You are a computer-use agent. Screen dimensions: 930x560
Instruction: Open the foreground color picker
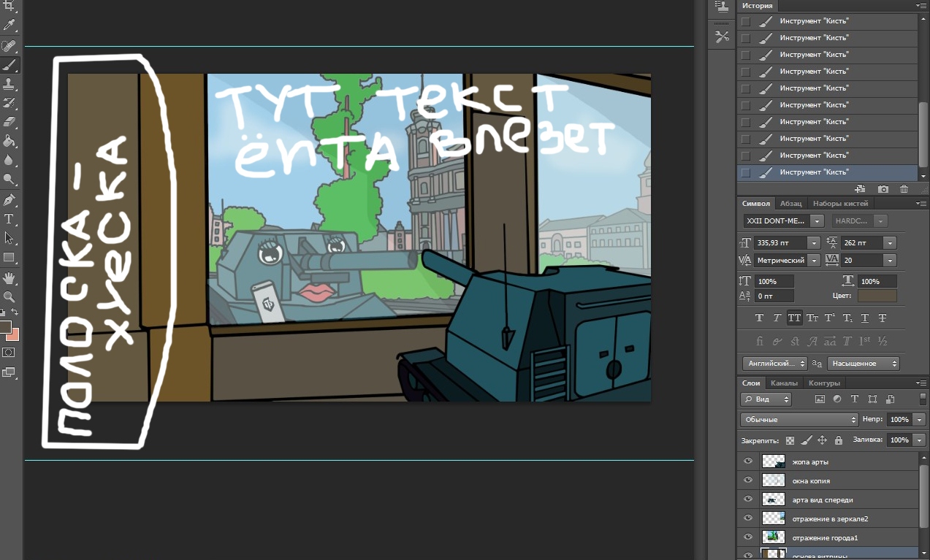[x=4, y=326]
